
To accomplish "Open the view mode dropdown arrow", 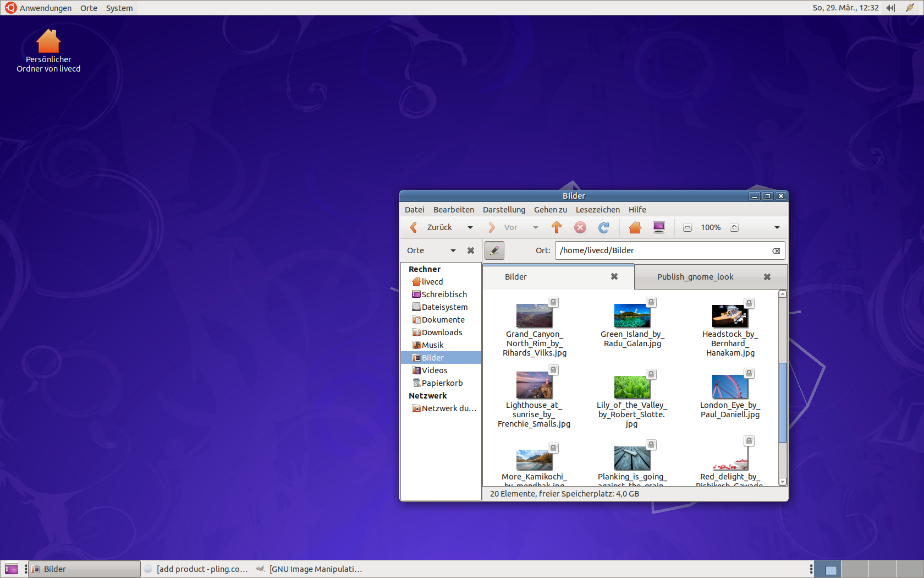I will (x=777, y=227).
